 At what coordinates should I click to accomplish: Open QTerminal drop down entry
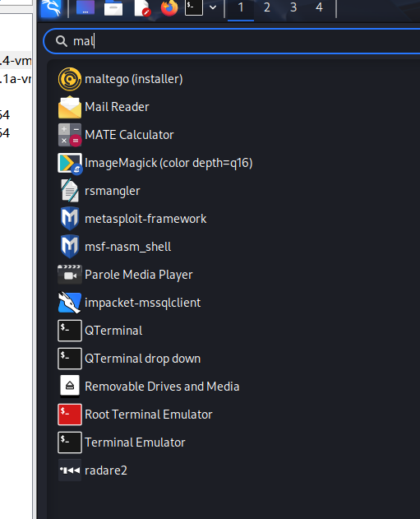(142, 359)
